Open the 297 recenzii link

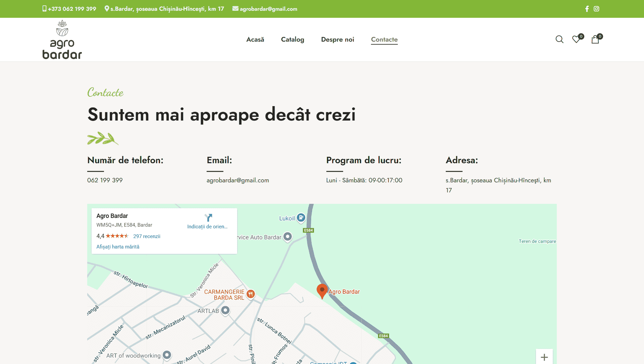[x=147, y=236]
